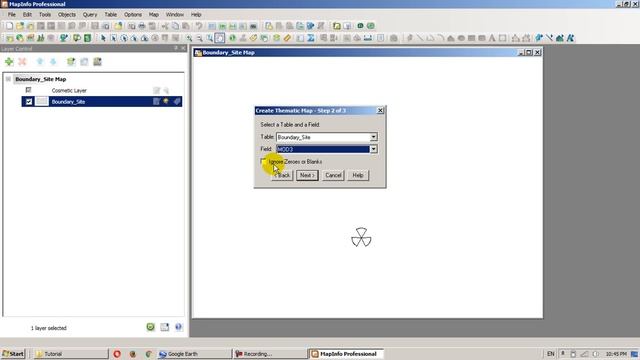640x360 pixels.
Task: Select the arrow Select tool
Action: click(x=103, y=38)
